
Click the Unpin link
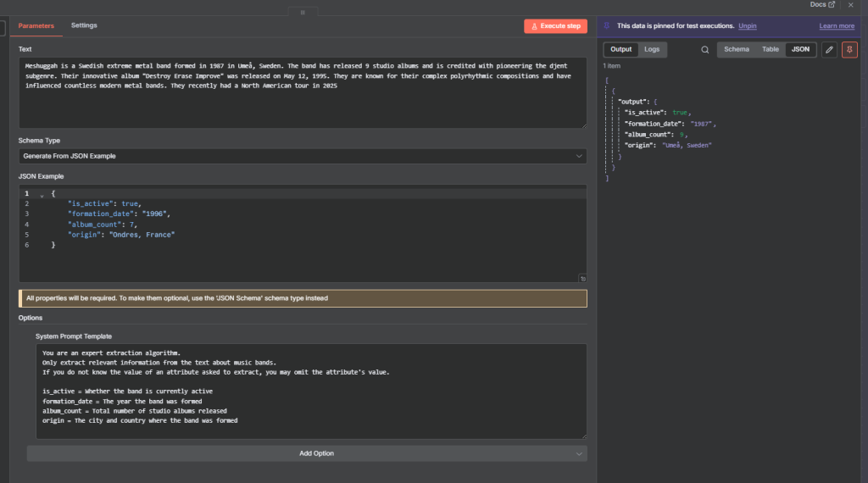[747, 26]
